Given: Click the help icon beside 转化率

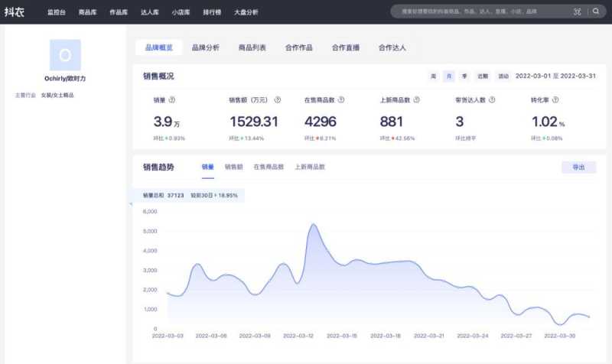Looking at the screenshot, I should click(x=555, y=100).
